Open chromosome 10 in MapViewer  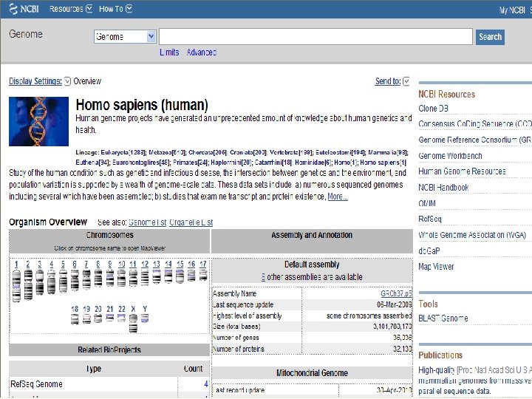pyautogui.click(x=121, y=264)
